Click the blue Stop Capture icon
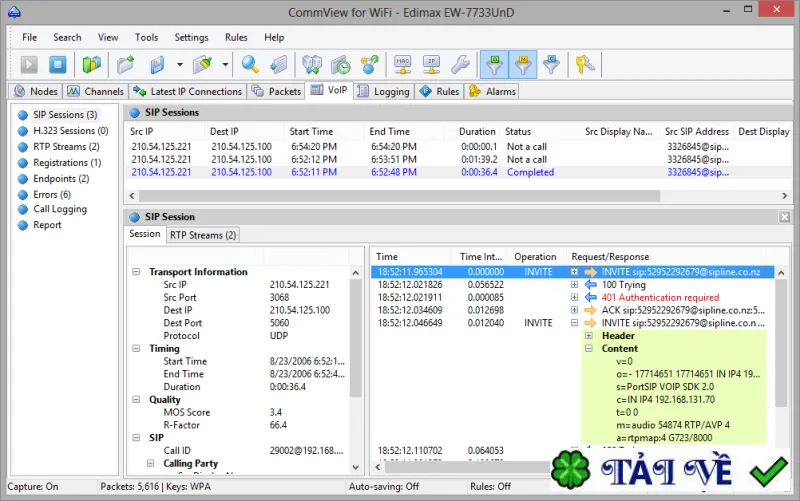 click(58, 65)
